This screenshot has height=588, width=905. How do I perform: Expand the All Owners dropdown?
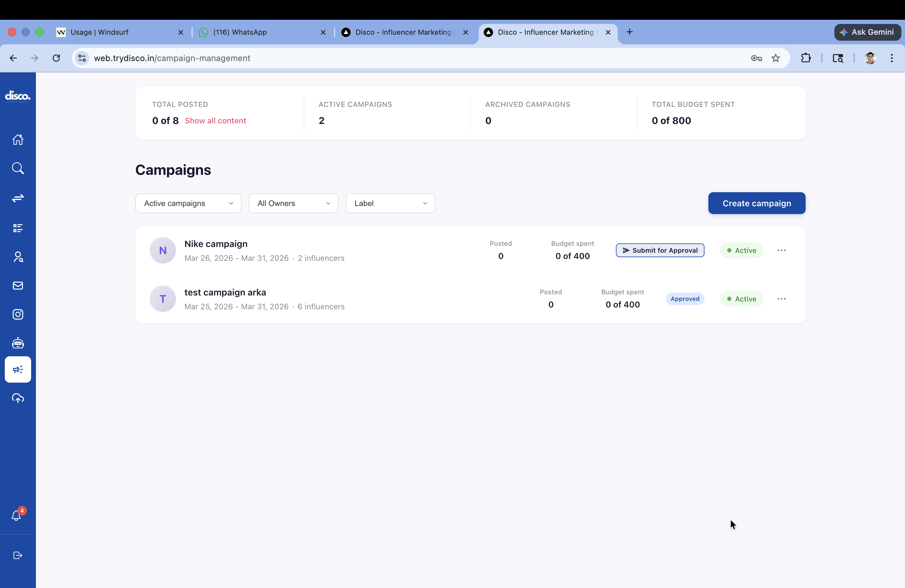click(x=293, y=204)
